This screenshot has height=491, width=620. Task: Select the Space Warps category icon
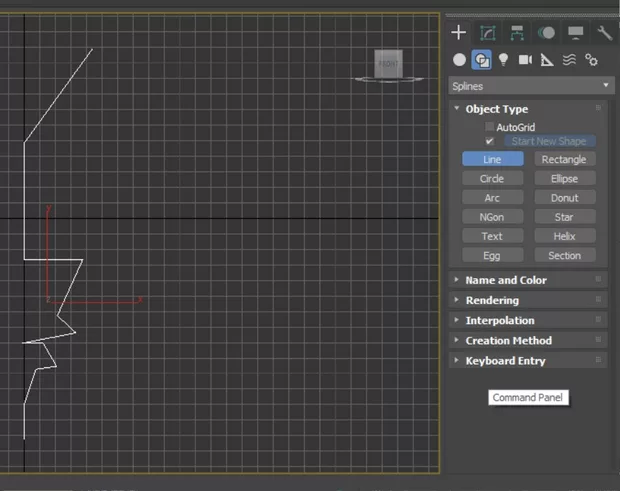(x=569, y=60)
